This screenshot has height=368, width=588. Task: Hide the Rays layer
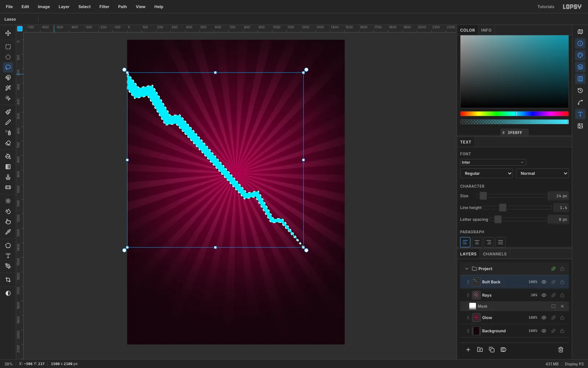pos(544,295)
